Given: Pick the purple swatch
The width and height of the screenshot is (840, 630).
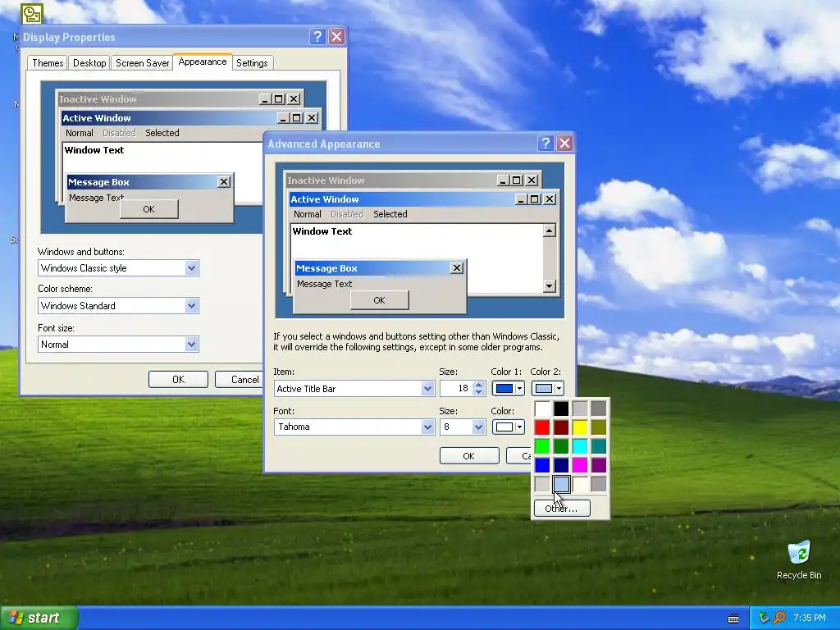Looking at the screenshot, I should tap(598, 465).
